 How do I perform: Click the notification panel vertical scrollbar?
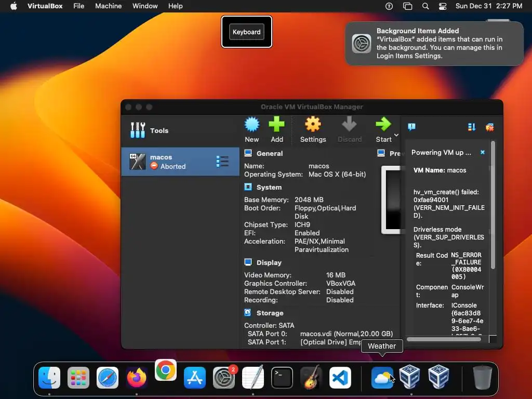493,205
